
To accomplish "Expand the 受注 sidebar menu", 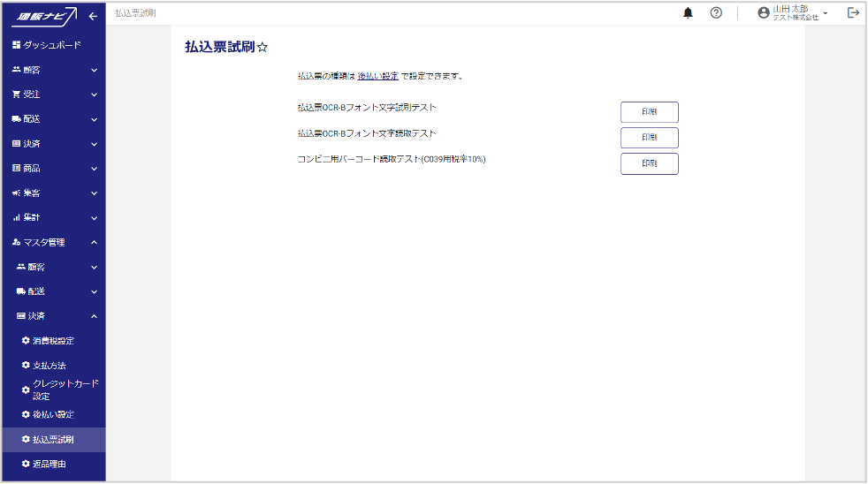I will click(x=53, y=95).
